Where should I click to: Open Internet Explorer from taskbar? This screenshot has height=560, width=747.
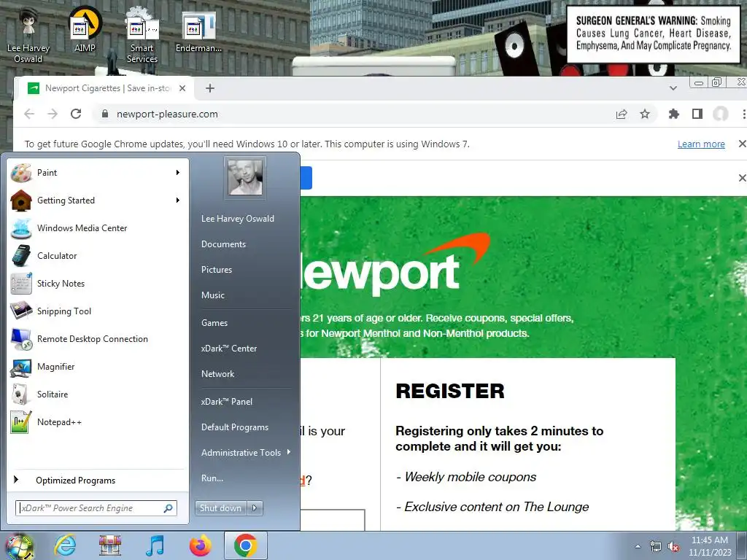pos(65,545)
